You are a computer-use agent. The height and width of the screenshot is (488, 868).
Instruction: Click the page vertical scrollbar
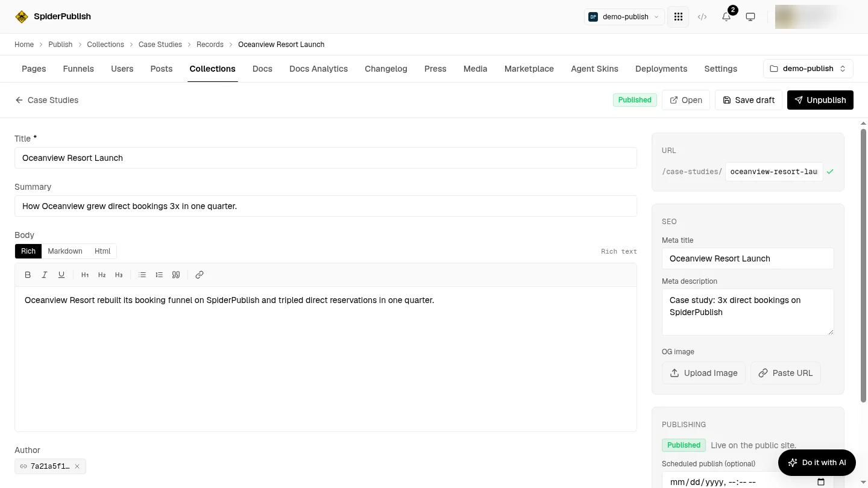pyautogui.click(x=864, y=265)
